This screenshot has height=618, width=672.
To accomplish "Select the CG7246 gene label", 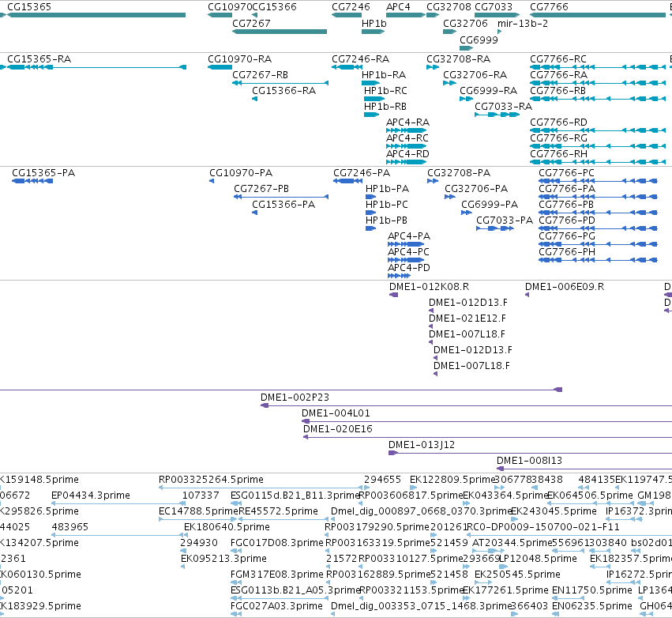I will point(351,7).
